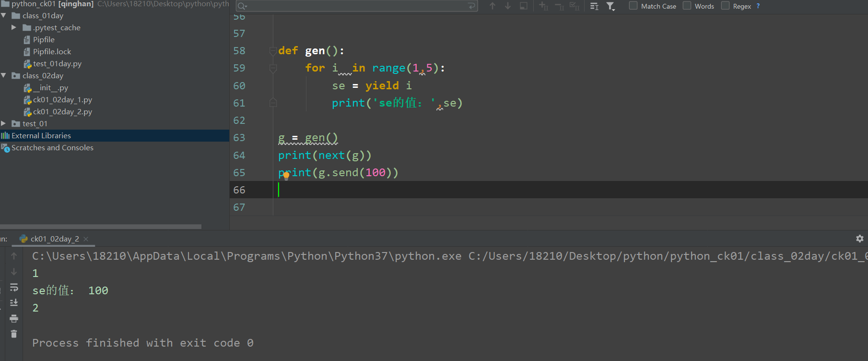This screenshot has height=361, width=868.
Task: Click console output 'se的值: 100'
Action: pos(70,290)
